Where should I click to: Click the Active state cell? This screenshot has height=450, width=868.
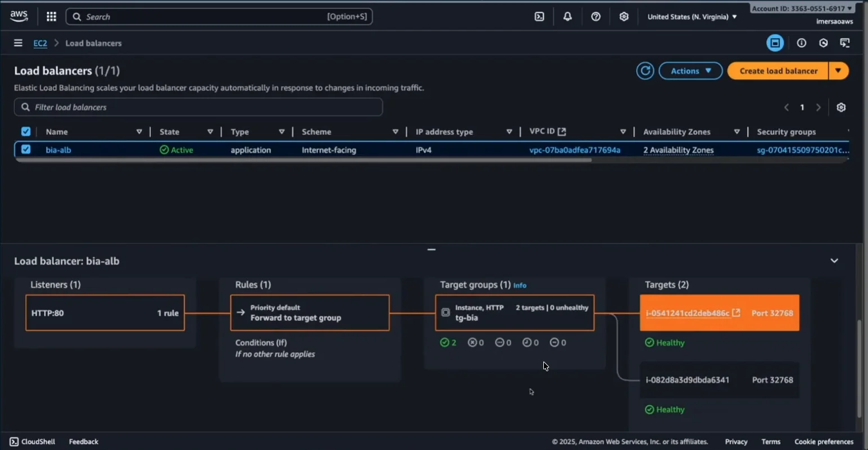[x=176, y=150]
